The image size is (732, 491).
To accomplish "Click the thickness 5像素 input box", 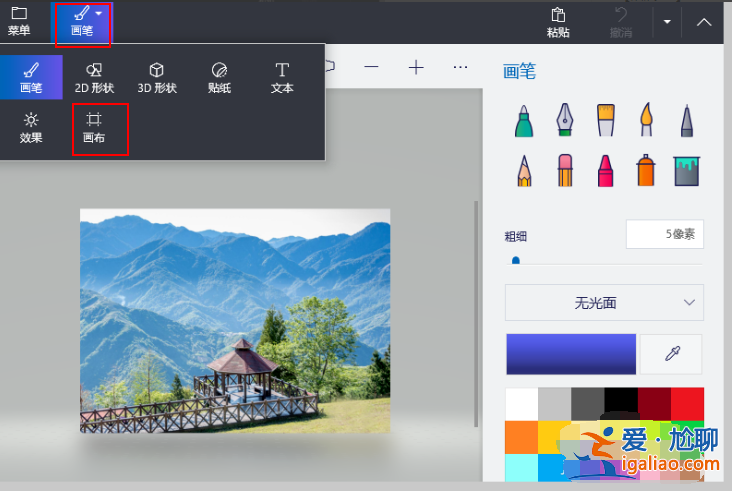I will point(665,234).
